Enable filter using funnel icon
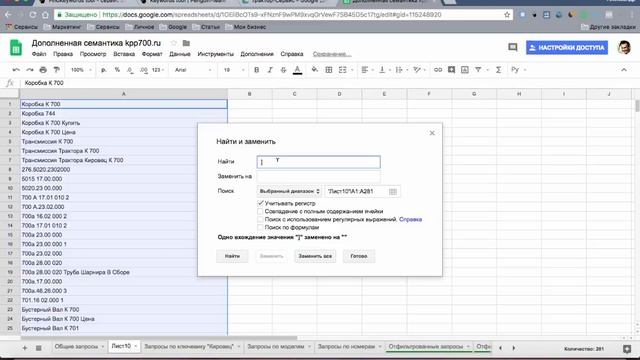The height and width of the screenshot is (360, 640). (x=478, y=70)
